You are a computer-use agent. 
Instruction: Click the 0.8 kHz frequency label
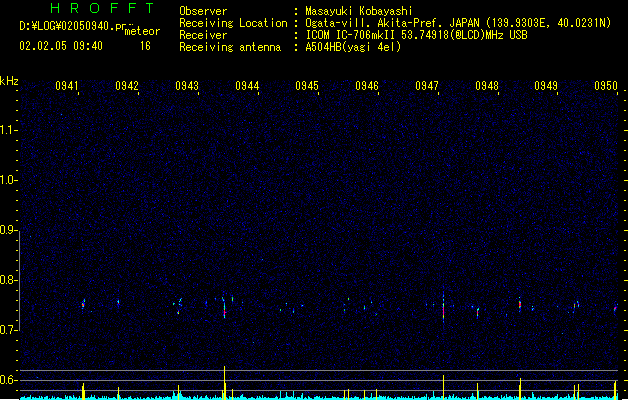pos(7,280)
